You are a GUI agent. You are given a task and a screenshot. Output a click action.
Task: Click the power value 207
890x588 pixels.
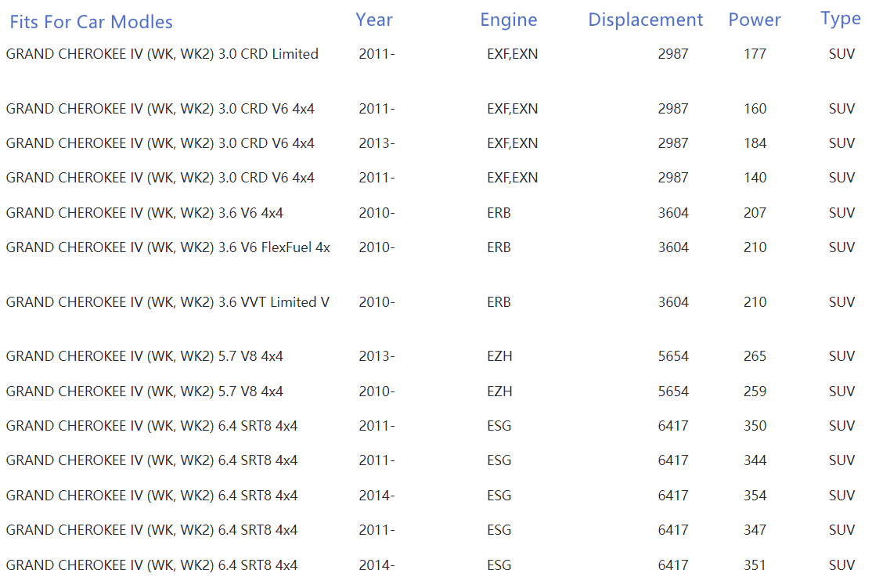pyautogui.click(x=755, y=213)
